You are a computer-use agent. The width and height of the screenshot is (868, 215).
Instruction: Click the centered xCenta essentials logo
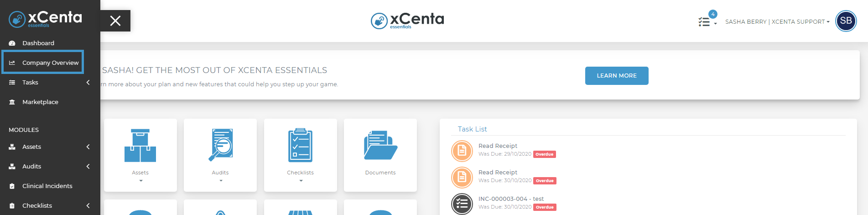tap(407, 21)
